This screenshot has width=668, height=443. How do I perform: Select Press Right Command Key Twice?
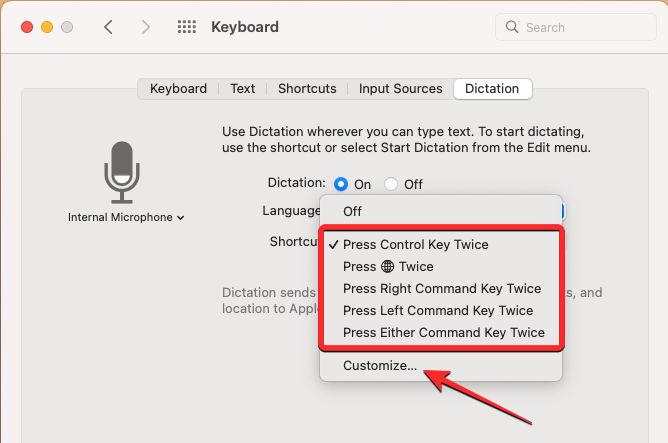click(x=441, y=289)
